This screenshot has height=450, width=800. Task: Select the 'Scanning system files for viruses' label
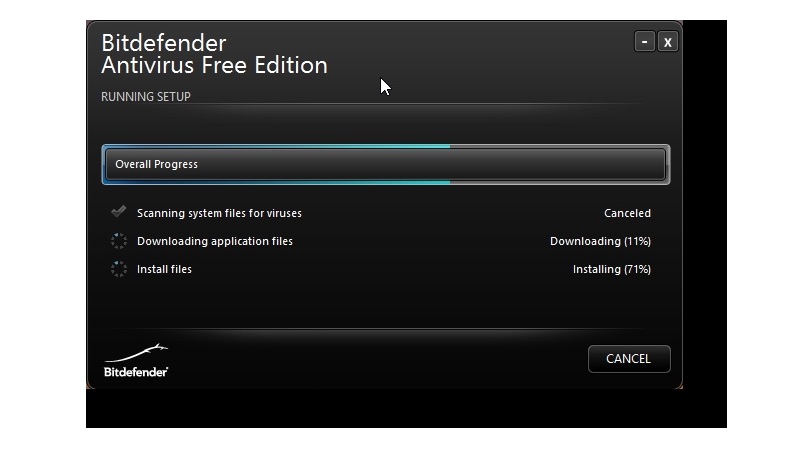click(219, 213)
